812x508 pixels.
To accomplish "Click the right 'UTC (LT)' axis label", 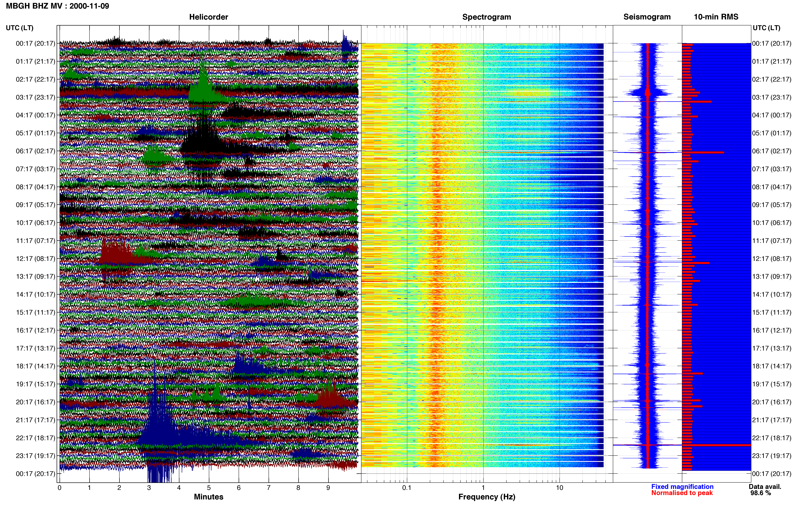I will 766,28.
